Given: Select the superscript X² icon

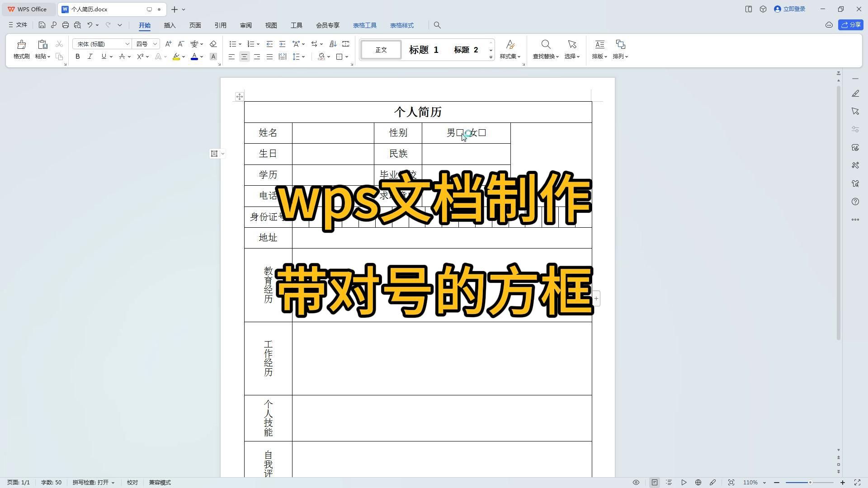Looking at the screenshot, I should [x=140, y=56].
